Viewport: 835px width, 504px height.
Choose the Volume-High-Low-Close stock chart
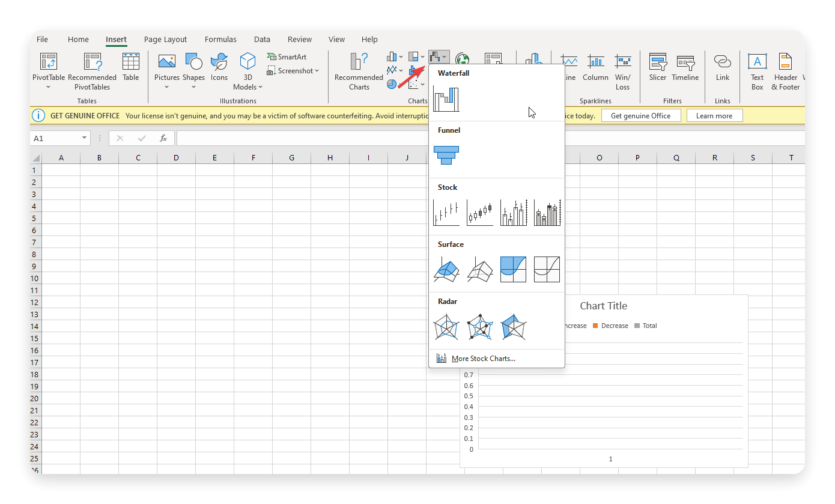pyautogui.click(x=514, y=213)
